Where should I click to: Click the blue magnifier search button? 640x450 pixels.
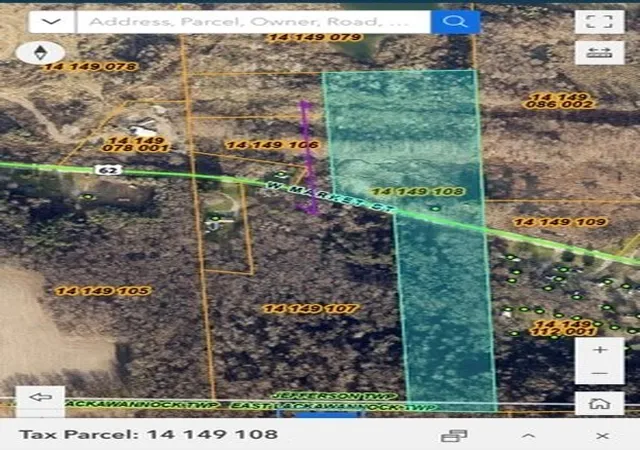pyautogui.click(x=455, y=21)
